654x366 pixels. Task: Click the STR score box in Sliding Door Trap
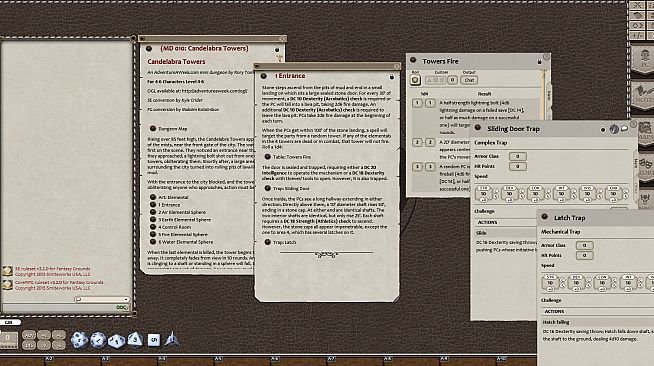tap(483, 194)
